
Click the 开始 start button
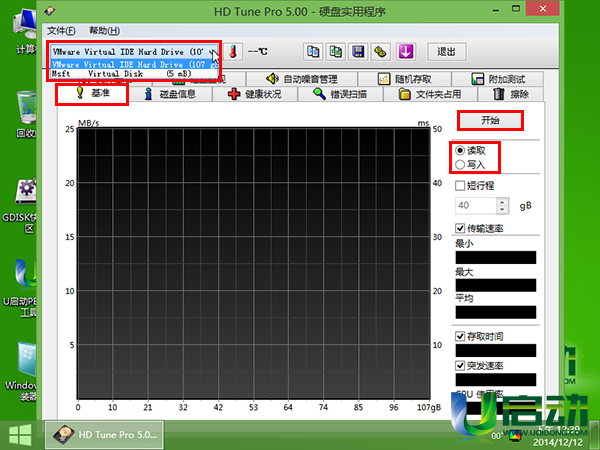pyautogui.click(x=490, y=121)
